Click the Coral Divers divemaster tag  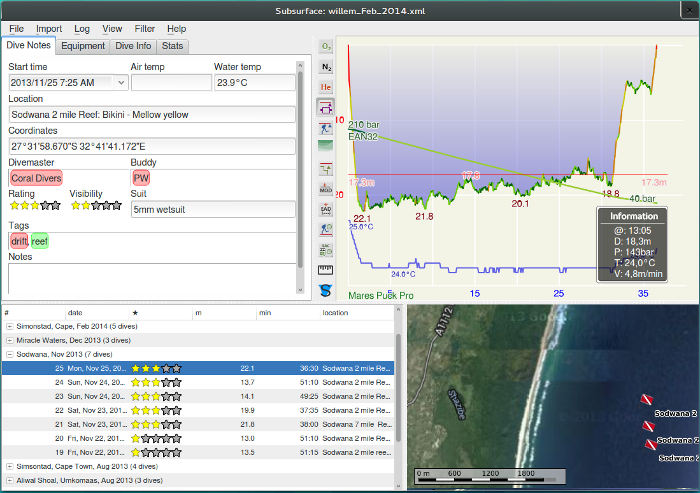click(35, 178)
